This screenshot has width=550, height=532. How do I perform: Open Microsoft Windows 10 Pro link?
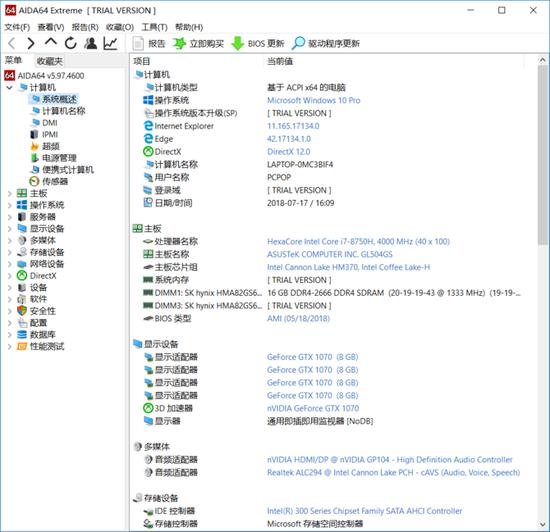pos(314,100)
